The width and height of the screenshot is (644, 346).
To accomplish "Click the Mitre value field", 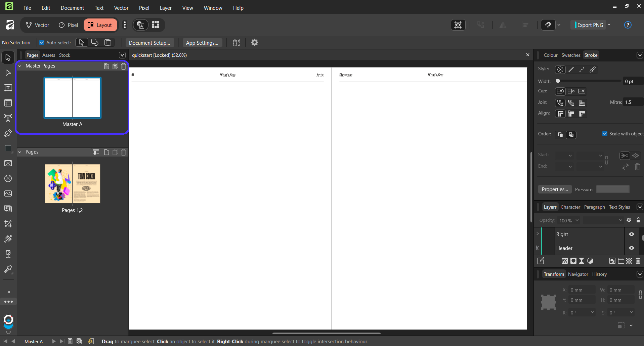I will point(633,102).
